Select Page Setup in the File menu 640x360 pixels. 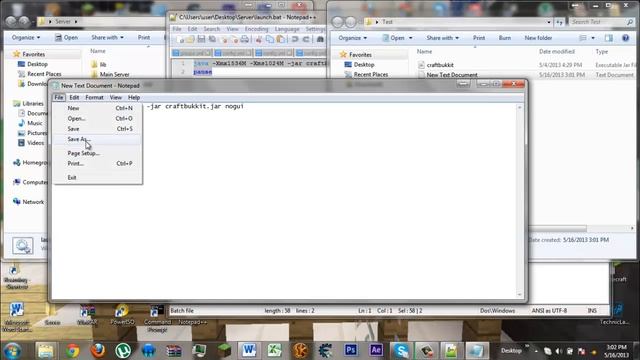(97, 153)
